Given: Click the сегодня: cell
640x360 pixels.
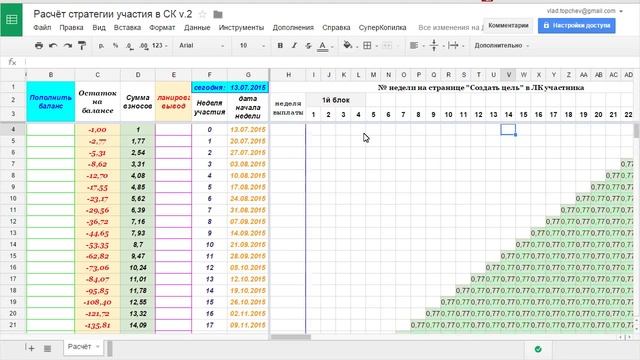Looking at the screenshot, I should (209, 87).
